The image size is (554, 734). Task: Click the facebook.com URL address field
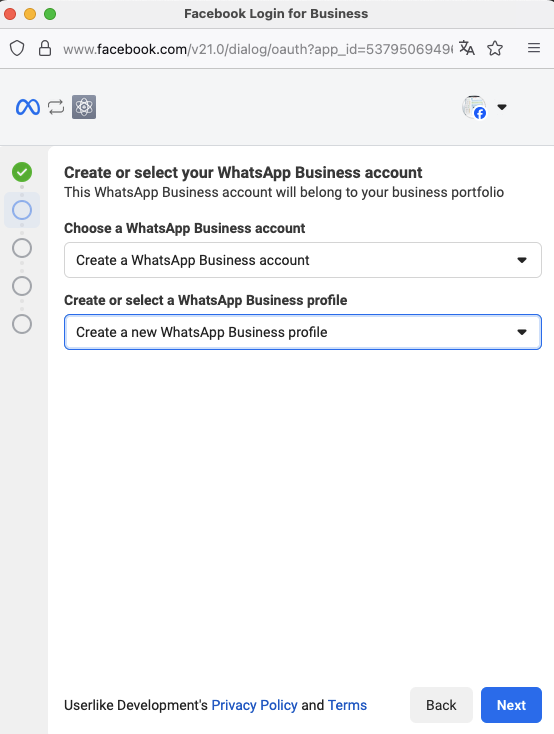click(x=258, y=49)
